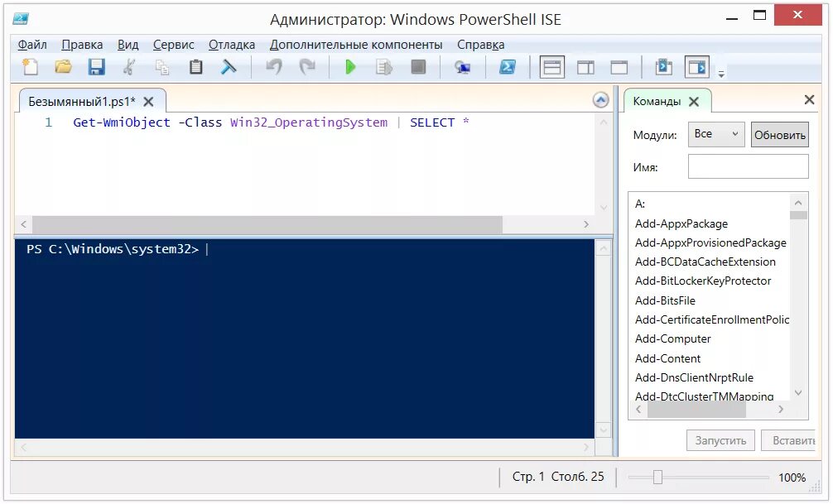Select the Команды tab

[657, 101]
